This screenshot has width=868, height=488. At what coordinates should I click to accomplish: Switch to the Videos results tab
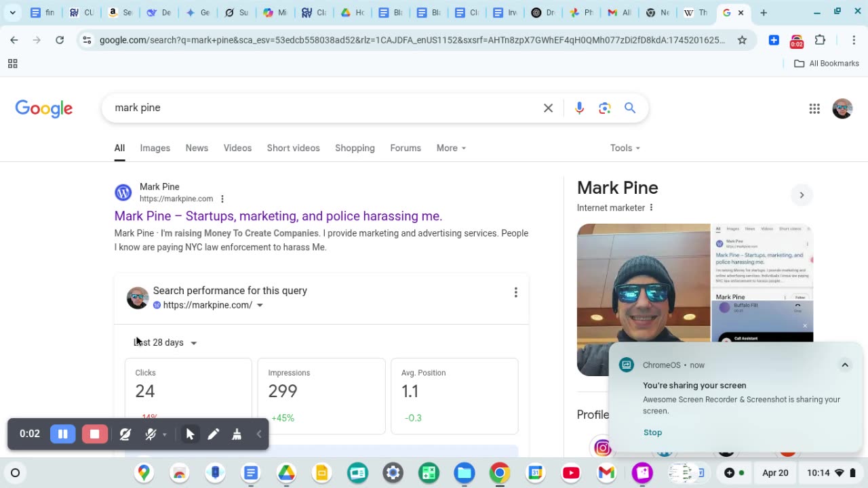point(237,148)
